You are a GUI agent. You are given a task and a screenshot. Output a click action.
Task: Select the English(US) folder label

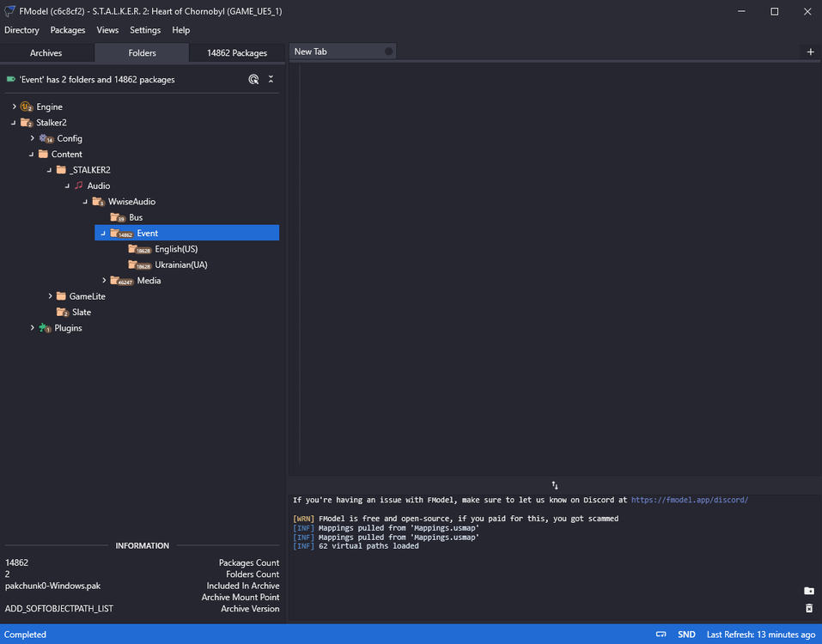tap(176, 249)
